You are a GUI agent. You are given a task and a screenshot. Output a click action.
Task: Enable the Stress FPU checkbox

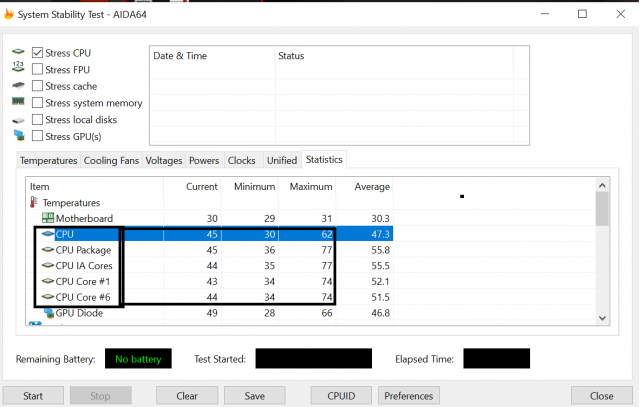(37, 69)
